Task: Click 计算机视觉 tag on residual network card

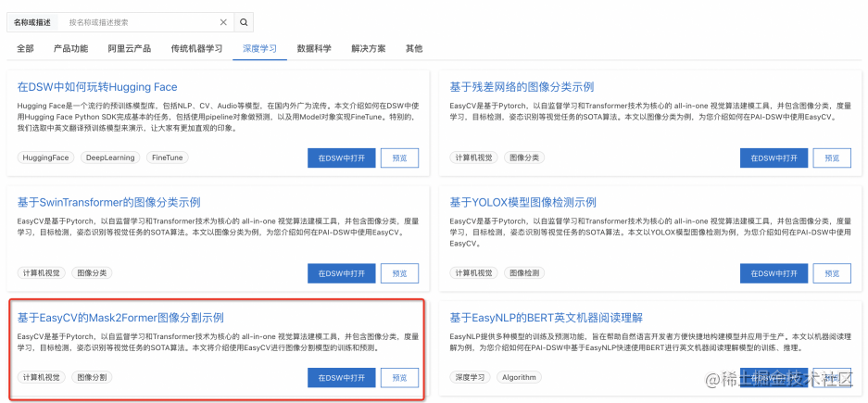Action: 473,157
